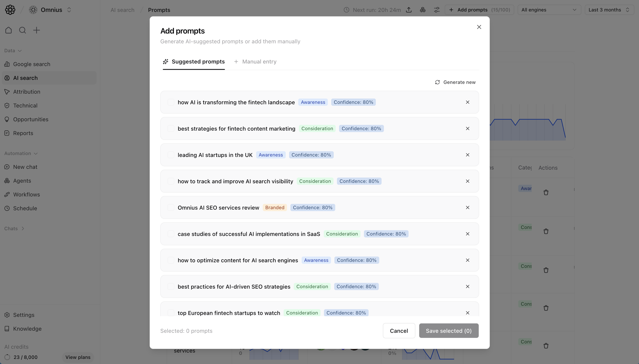Click the search magnifier icon in sidebar
Viewport: 639px width, 364px height.
click(23, 30)
